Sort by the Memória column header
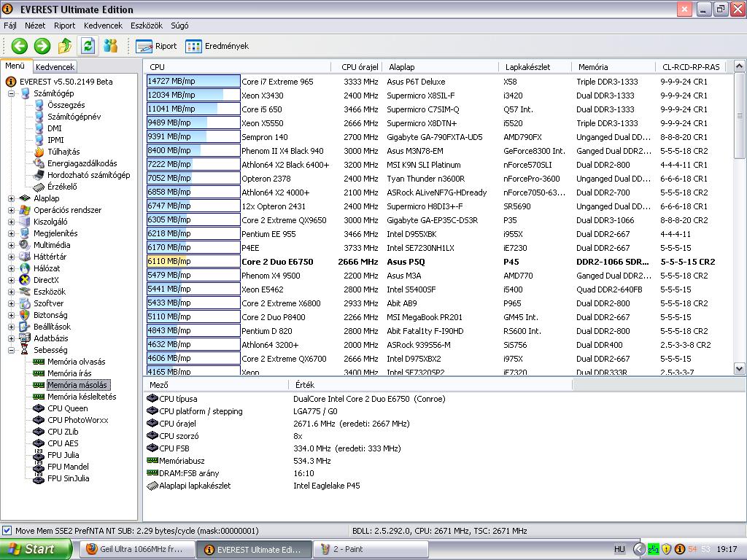 [x=614, y=67]
